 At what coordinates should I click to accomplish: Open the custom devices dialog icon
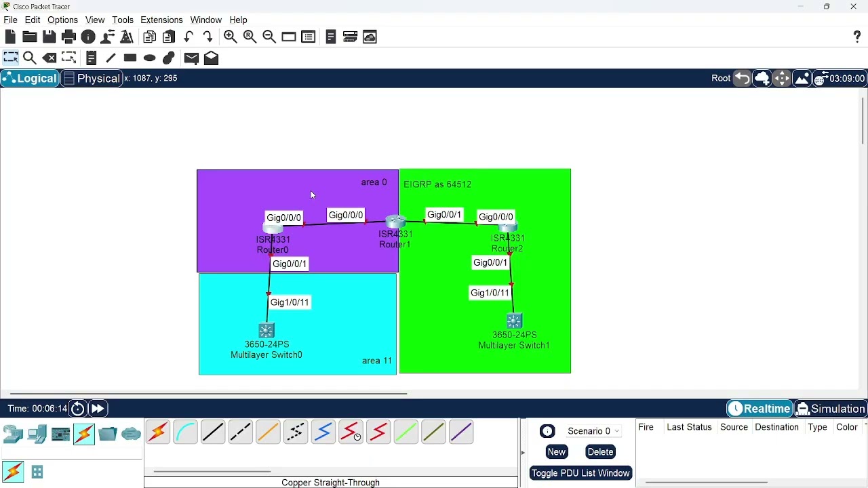[x=309, y=37]
